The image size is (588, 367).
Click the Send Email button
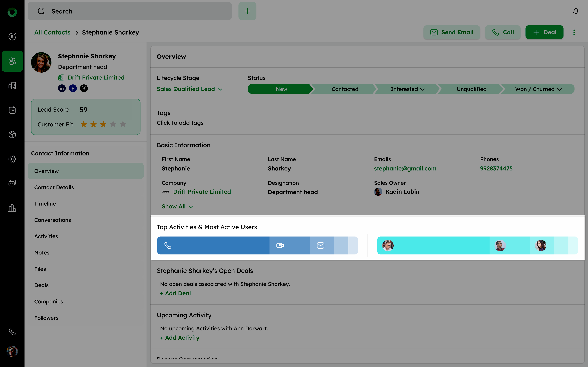pos(452,32)
